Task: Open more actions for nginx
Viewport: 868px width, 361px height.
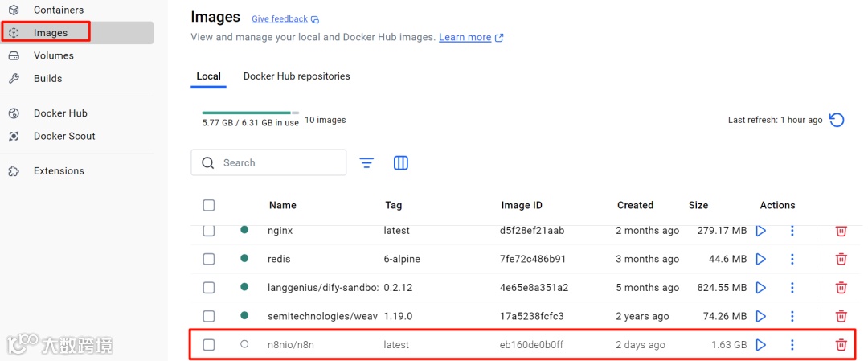Action: tap(792, 231)
